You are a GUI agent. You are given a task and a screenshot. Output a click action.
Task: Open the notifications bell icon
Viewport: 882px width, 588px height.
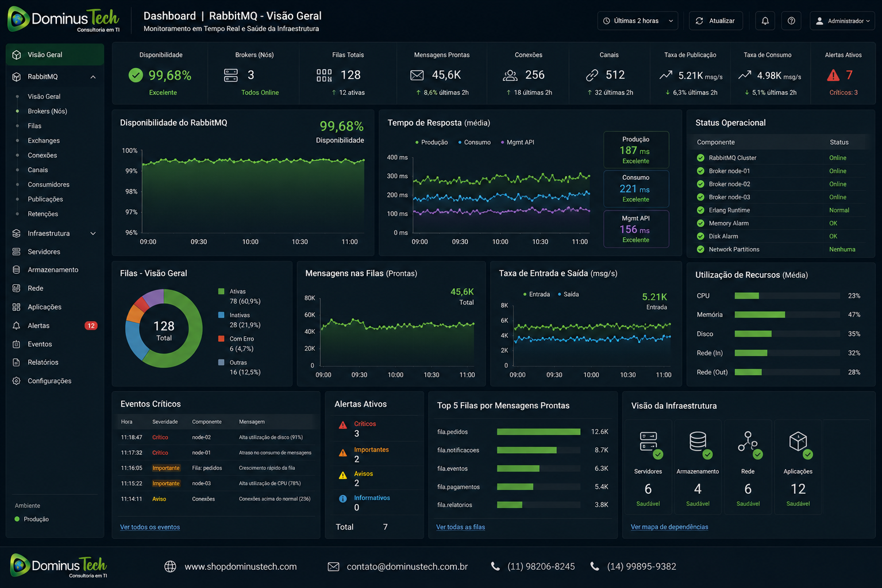[x=765, y=21]
